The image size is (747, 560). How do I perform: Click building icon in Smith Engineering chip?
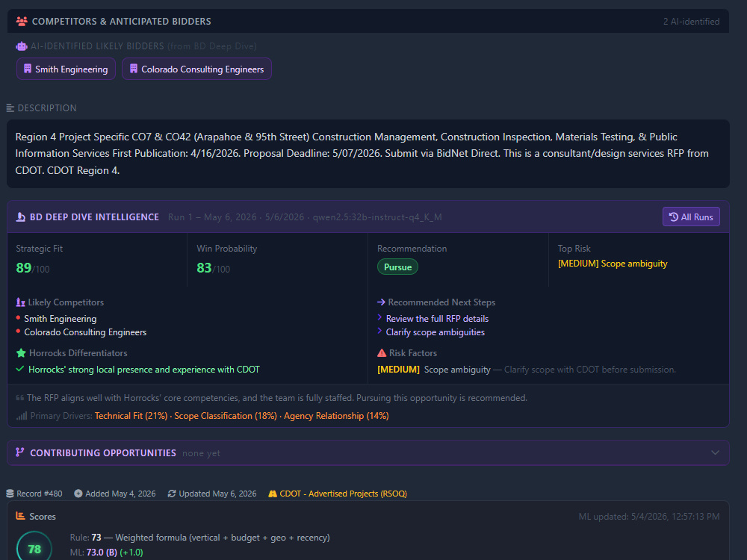tap(28, 69)
